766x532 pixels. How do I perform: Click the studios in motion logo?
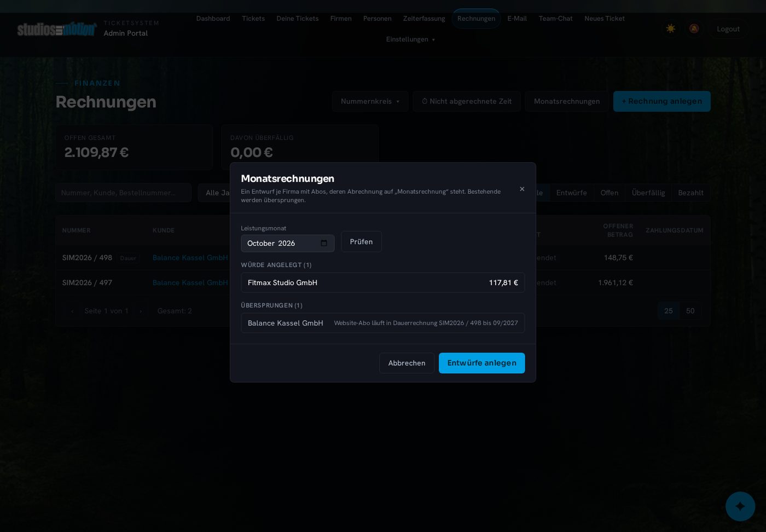(57, 28)
